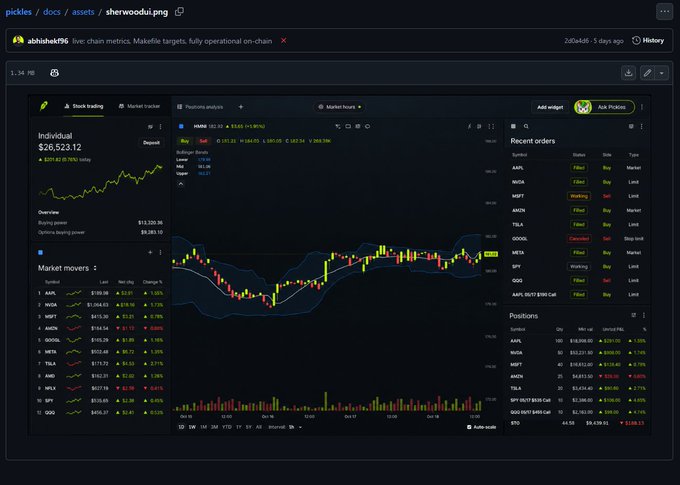Screen dimensions: 680x485
Task: Open the more file actions menu
Action: [x=664, y=12]
